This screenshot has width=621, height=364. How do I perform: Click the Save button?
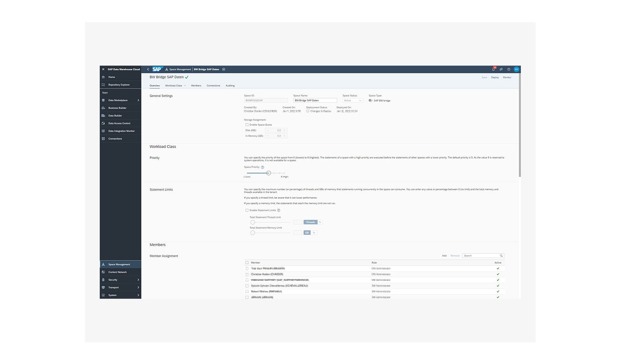coord(484,78)
